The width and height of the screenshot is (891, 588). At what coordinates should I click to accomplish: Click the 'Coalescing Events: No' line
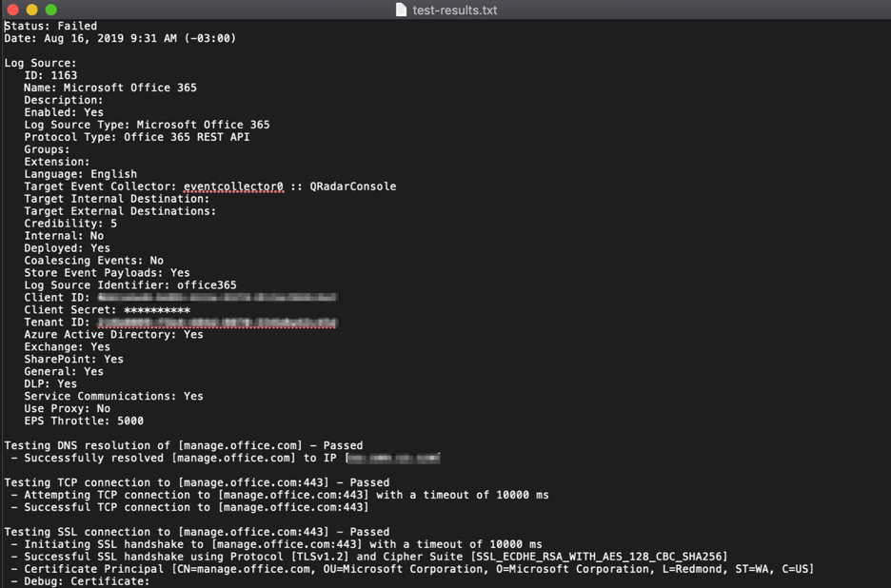point(93,261)
